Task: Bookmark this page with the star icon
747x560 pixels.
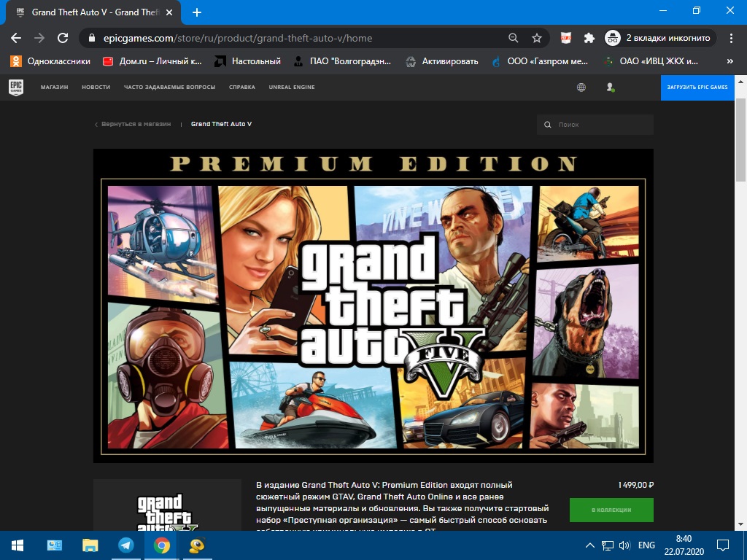Action: click(537, 38)
